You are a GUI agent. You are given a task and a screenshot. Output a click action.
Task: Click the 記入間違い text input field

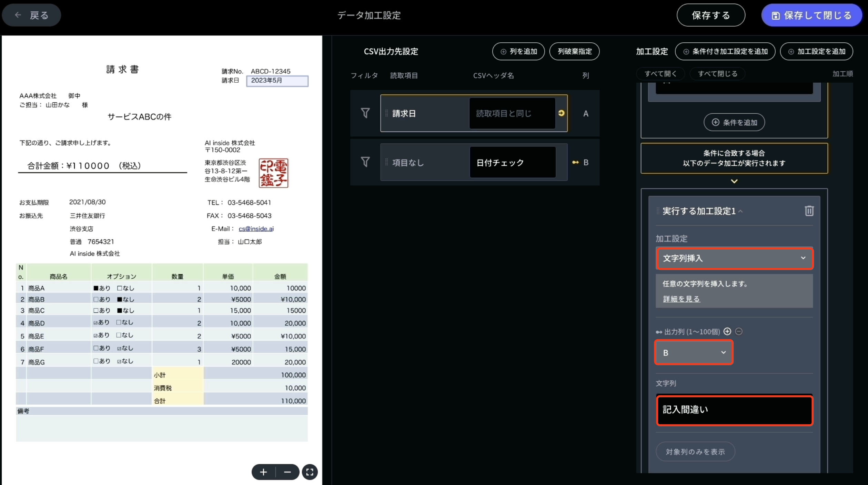pos(734,410)
